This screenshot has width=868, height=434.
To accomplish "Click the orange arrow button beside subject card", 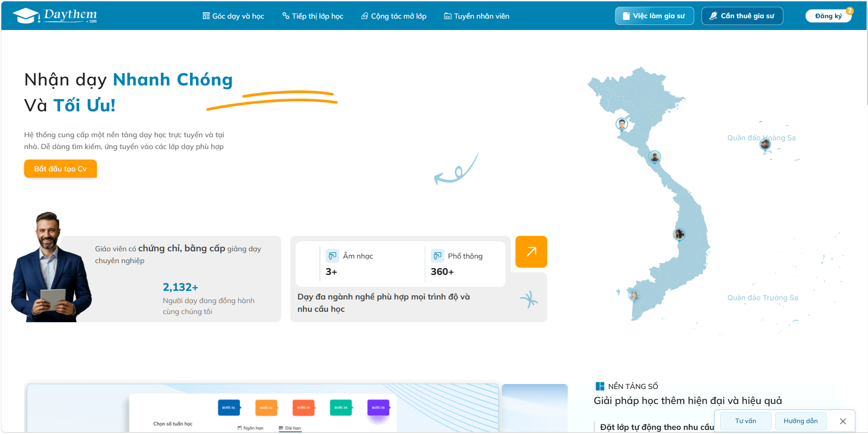I will [531, 252].
